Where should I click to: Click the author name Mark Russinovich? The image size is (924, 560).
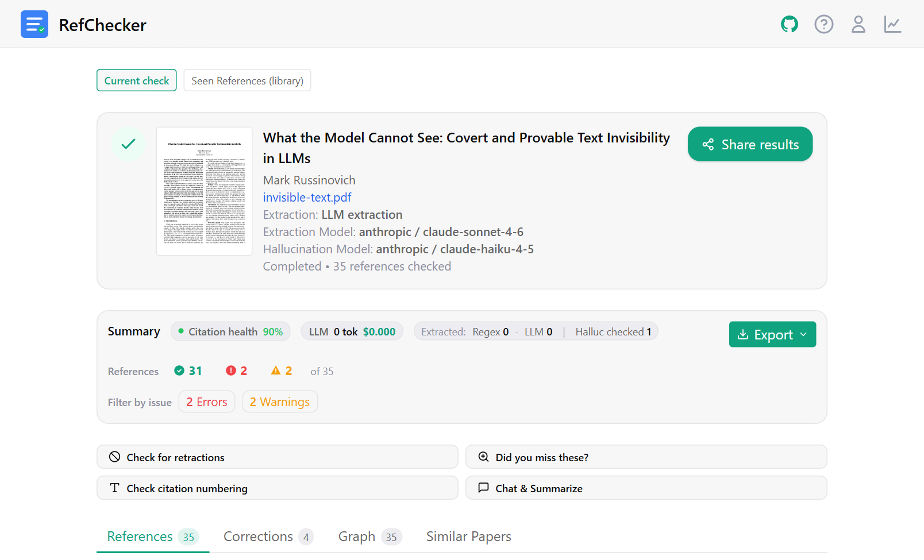(309, 180)
